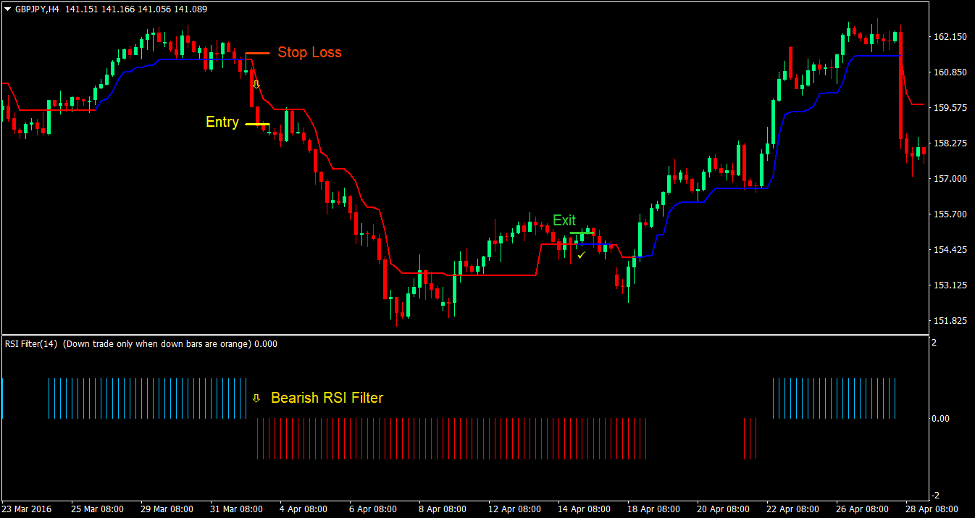Select the 141.089 close price value
Viewport: 977px width, 518px height.
191,9
